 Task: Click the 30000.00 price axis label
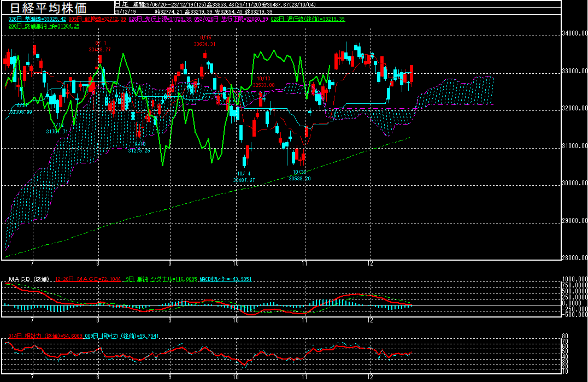575,183
